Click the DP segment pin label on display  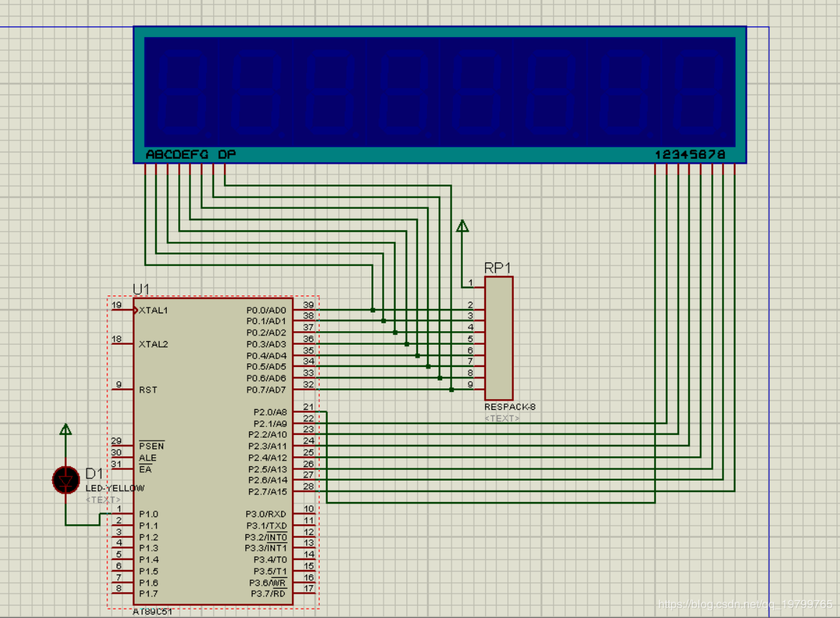pos(227,154)
